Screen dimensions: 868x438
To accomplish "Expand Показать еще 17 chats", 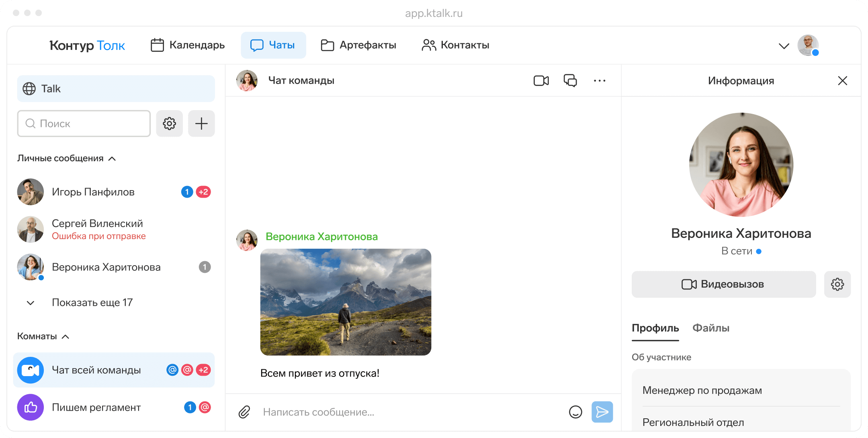I will tap(92, 303).
